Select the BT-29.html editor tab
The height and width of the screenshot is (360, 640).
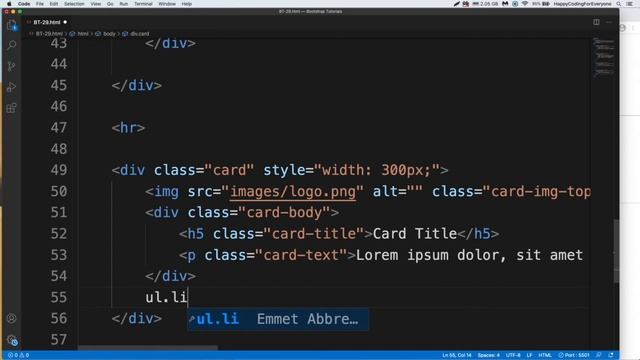(x=47, y=22)
